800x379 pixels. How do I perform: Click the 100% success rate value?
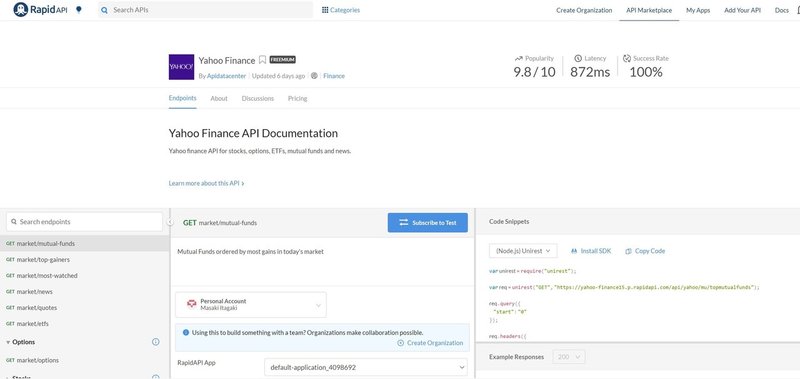(646, 72)
